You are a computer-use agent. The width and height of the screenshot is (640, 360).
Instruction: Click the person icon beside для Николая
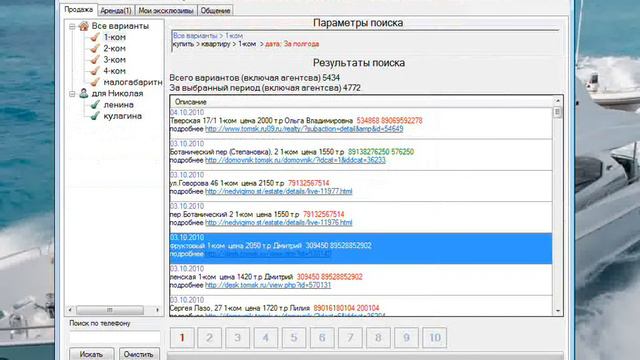[x=84, y=93]
